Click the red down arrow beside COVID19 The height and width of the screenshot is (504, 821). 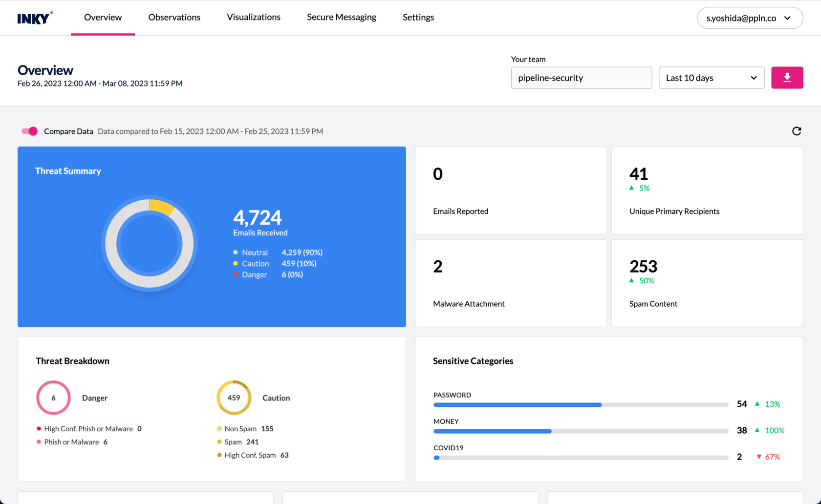[x=758, y=457]
